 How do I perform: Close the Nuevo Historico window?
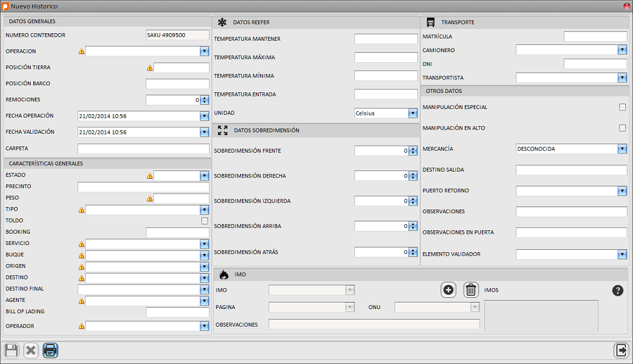(x=627, y=6)
